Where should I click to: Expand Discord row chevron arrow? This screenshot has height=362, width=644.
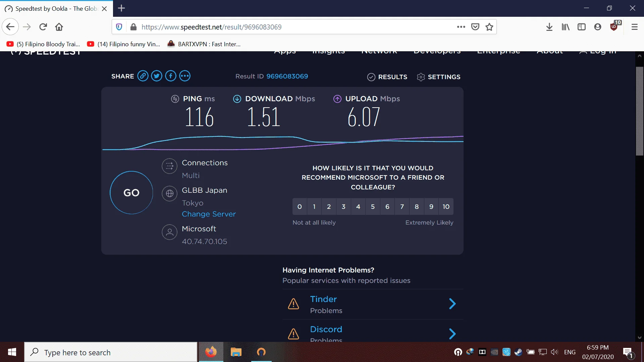(452, 334)
